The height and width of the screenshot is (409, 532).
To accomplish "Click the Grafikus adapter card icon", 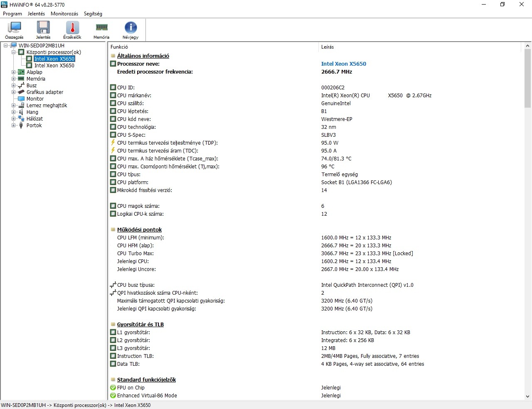I will pyautogui.click(x=21, y=92).
